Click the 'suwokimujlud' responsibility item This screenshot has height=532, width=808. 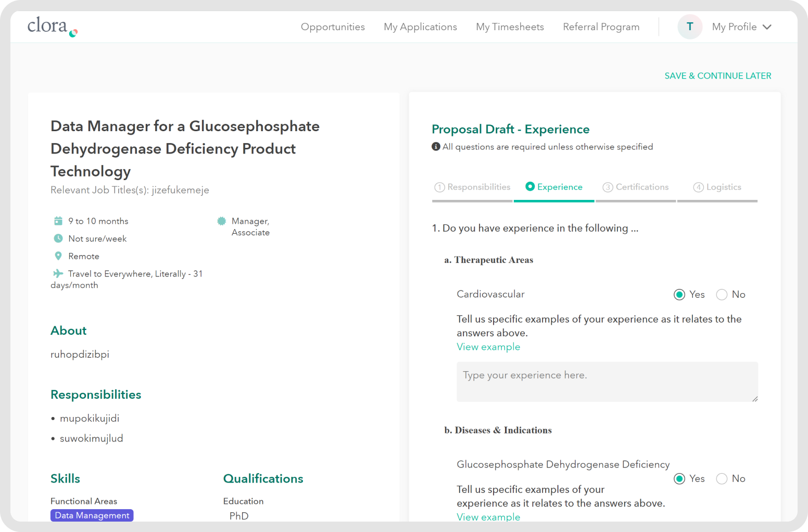(92, 439)
